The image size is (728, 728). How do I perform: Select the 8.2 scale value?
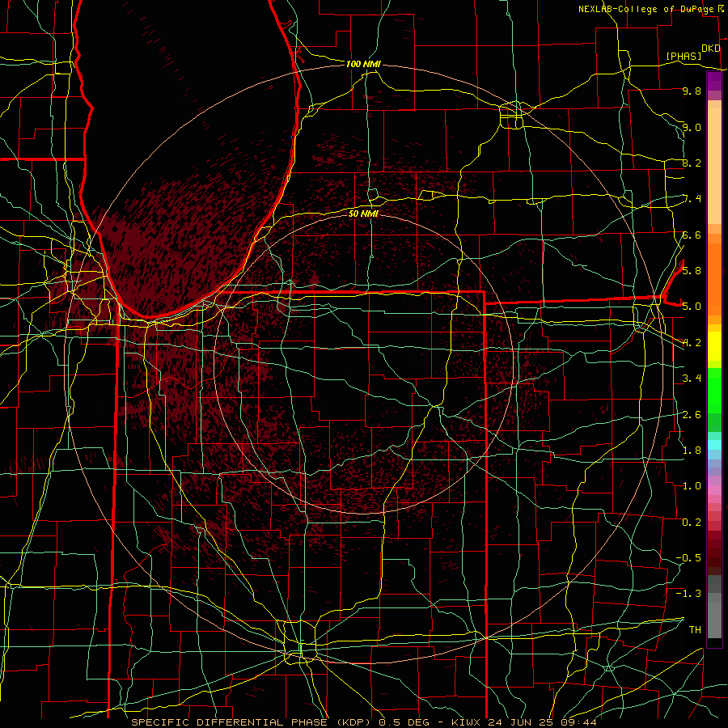[692, 163]
